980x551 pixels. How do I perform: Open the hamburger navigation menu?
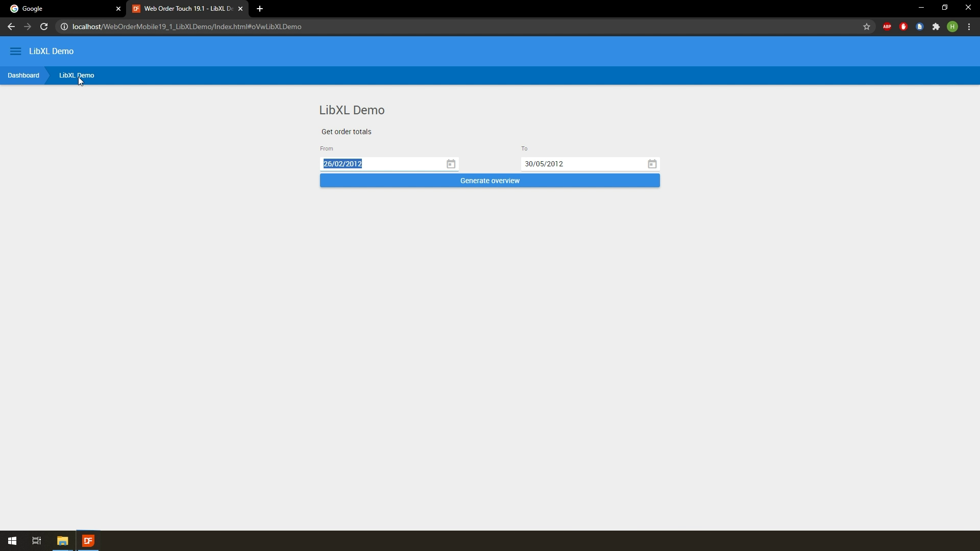click(x=15, y=51)
